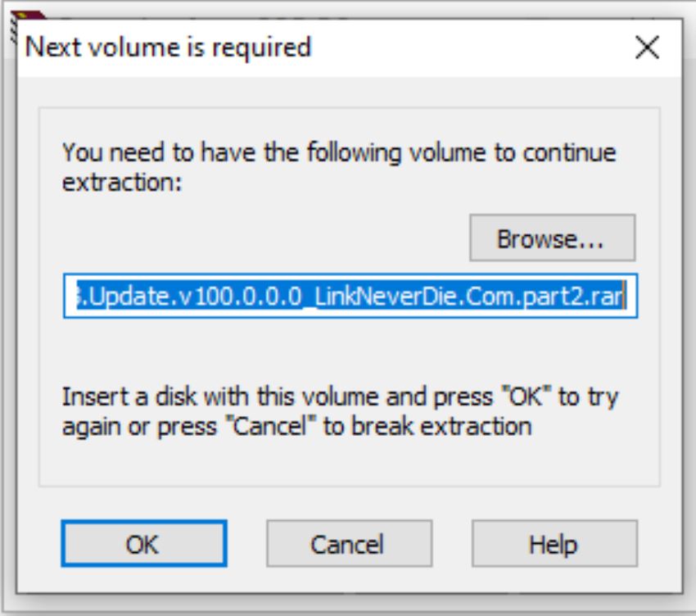This screenshot has width=696, height=616.
Task: Click the "Next volume is required" title text
Action: tap(169, 47)
